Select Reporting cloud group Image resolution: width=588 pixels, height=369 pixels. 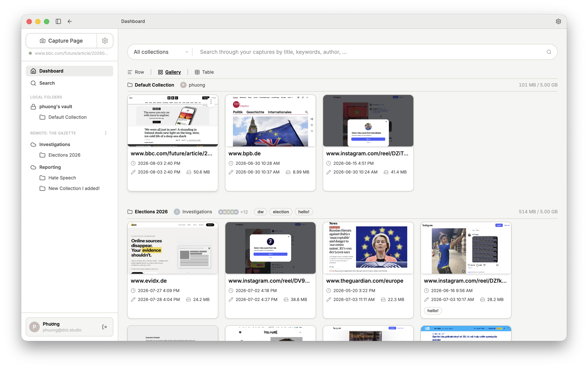pyautogui.click(x=70, y=167)
